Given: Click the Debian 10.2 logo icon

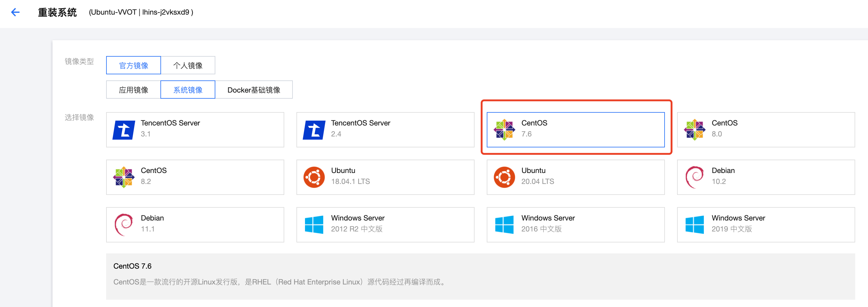Looking at the screenshot, I should pyautogui.click(x=694, y=177).
